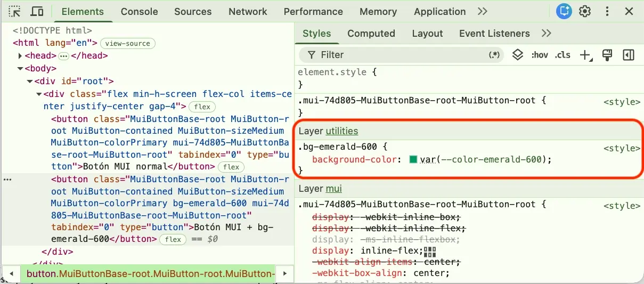Select the html lang en node
Image resolution: width=644 pixels, height=284 pixels.
coord(55,43)
